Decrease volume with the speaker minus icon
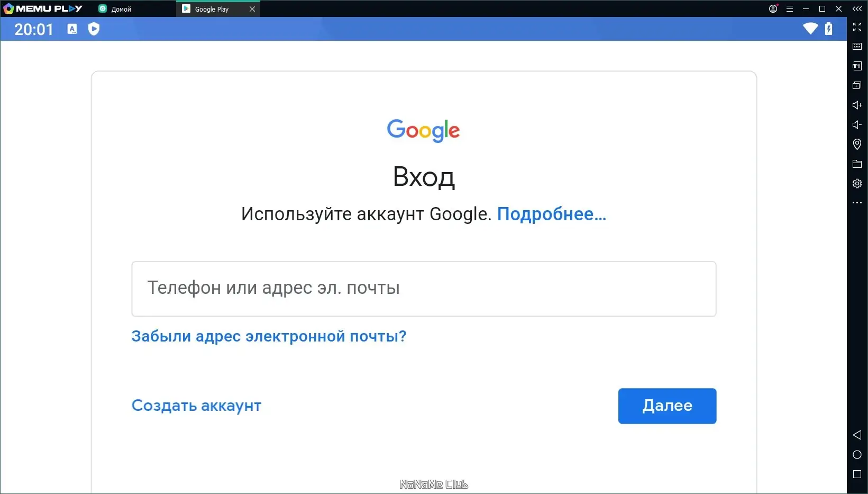 pos(857,125)
